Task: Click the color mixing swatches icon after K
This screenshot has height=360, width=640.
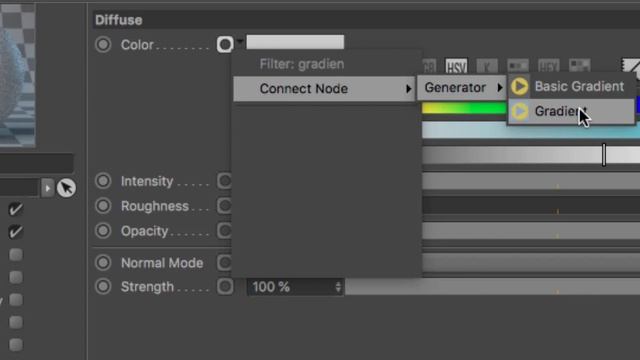Action: 518,65
